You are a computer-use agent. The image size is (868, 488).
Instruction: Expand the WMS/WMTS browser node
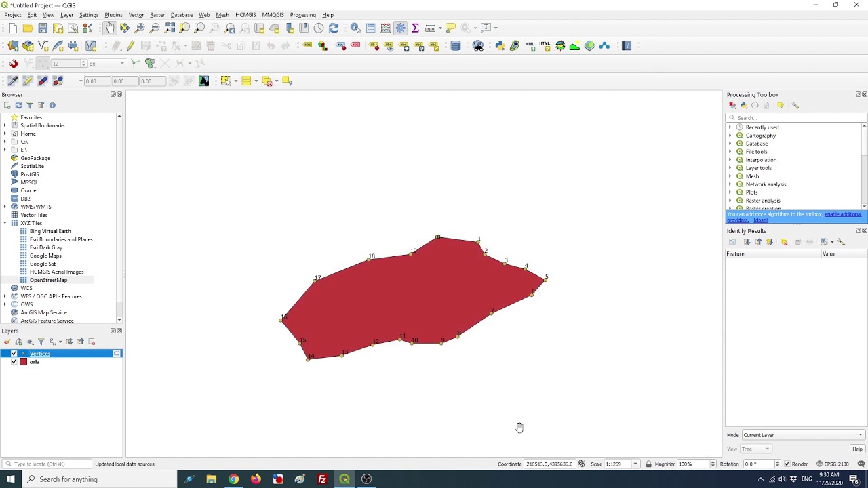click(x=5, y=207)
